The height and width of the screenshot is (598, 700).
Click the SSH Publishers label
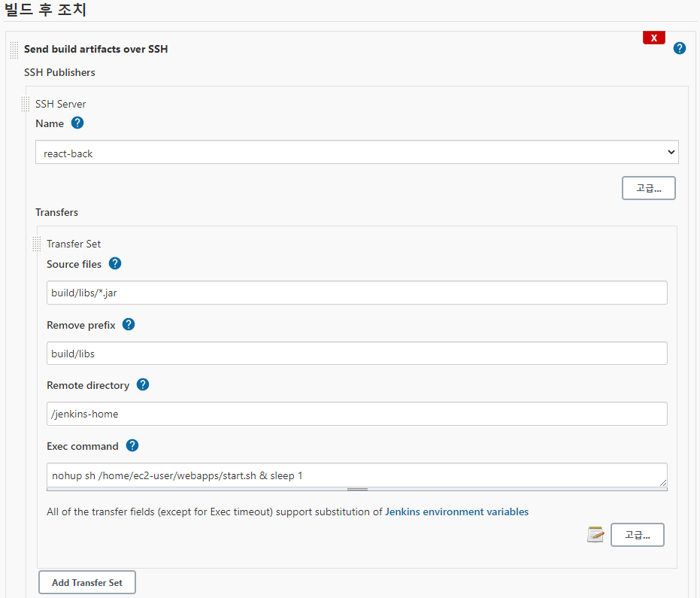[59, 72]
